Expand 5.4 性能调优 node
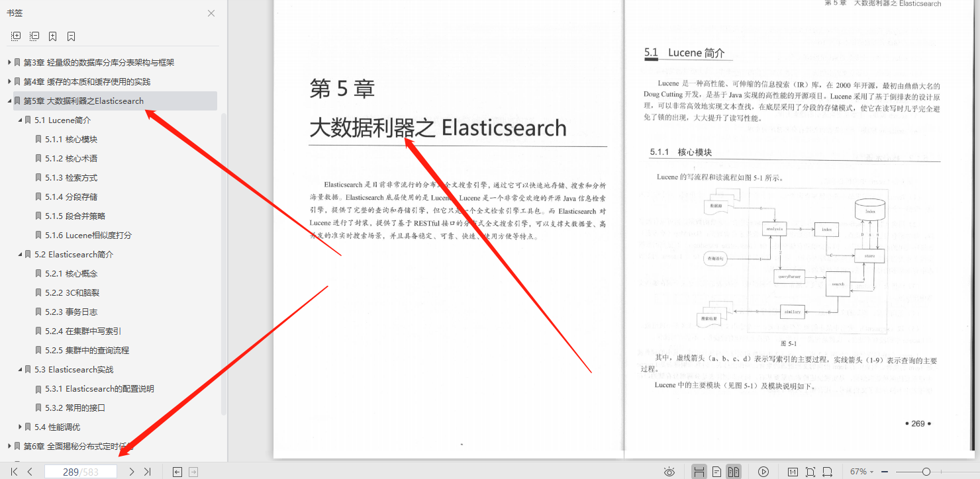 coord(20,427)
